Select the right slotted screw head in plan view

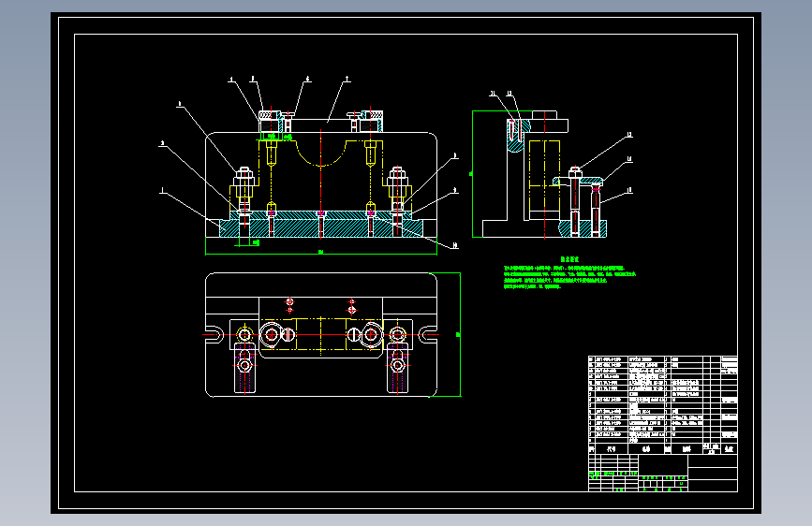tap(353, 335)
